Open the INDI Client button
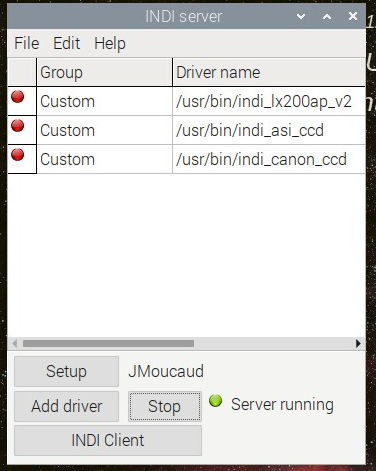 tap(108, 440)
